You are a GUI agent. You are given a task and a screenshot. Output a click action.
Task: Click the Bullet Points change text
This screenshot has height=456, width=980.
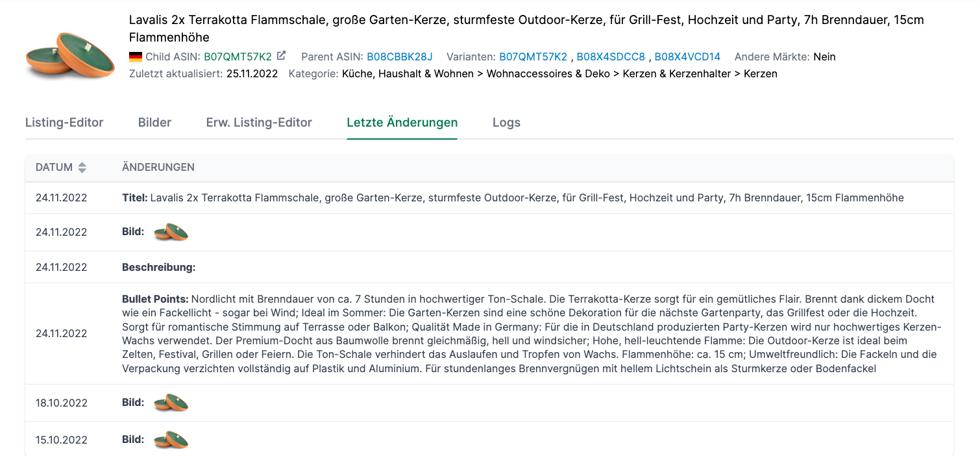pyautogui.click(x=532, y=334)
